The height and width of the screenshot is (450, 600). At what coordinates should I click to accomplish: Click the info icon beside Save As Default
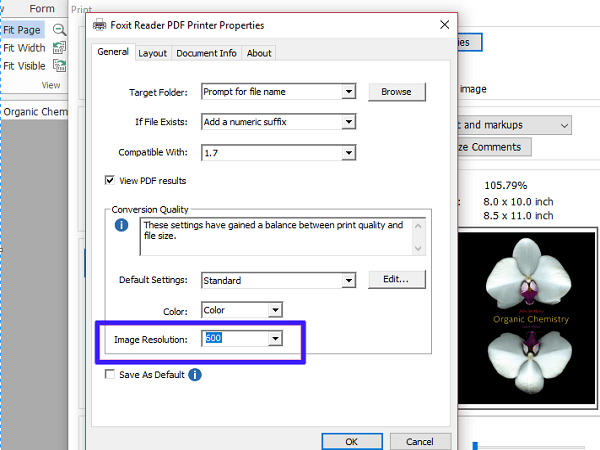pyautogui.click(x=196, y=375)
